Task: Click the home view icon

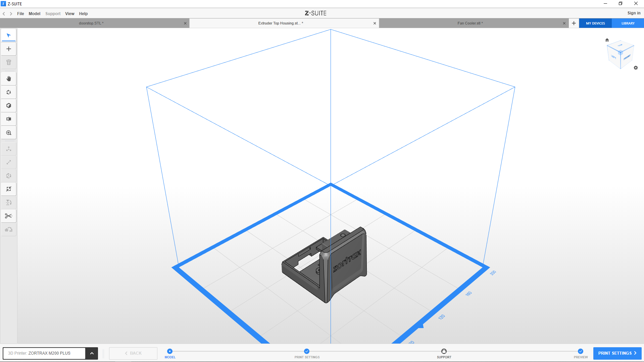Action: tap(607, 40)
